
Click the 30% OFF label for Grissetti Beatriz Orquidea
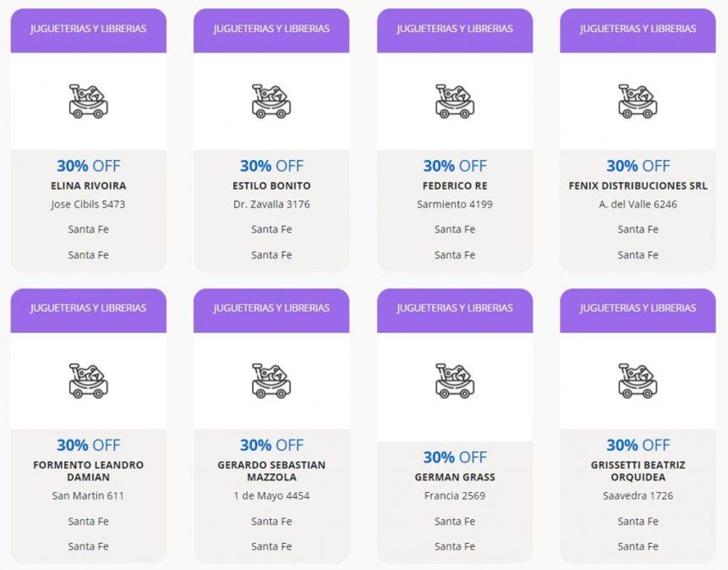pyautogui.click(x=638, y=445)
